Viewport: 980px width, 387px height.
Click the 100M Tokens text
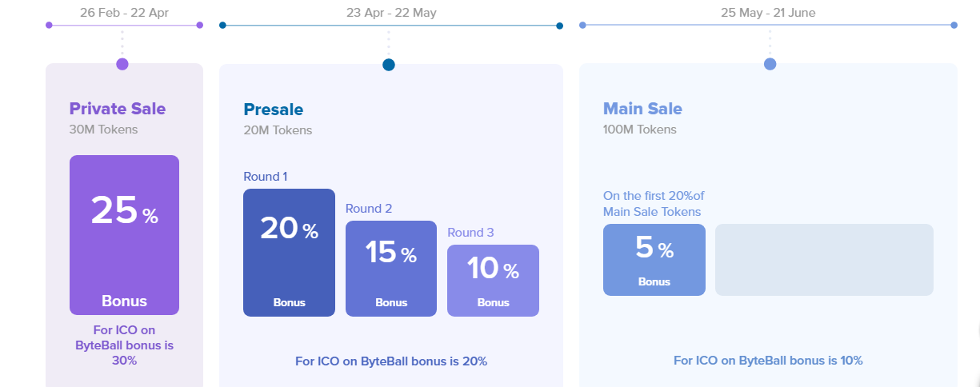640,130
